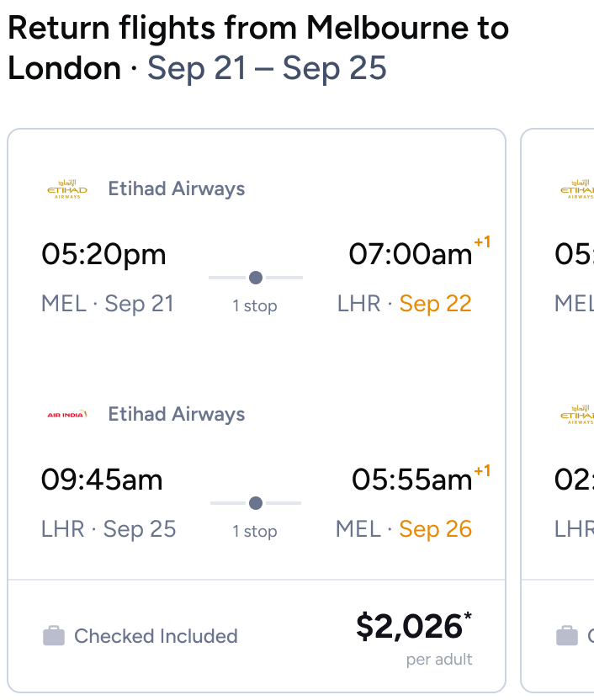Image resolution: width=594 pixels, height=700 pixels.
Task: Click the 07:00am arrival time at LHR
Action: [411, 254]
